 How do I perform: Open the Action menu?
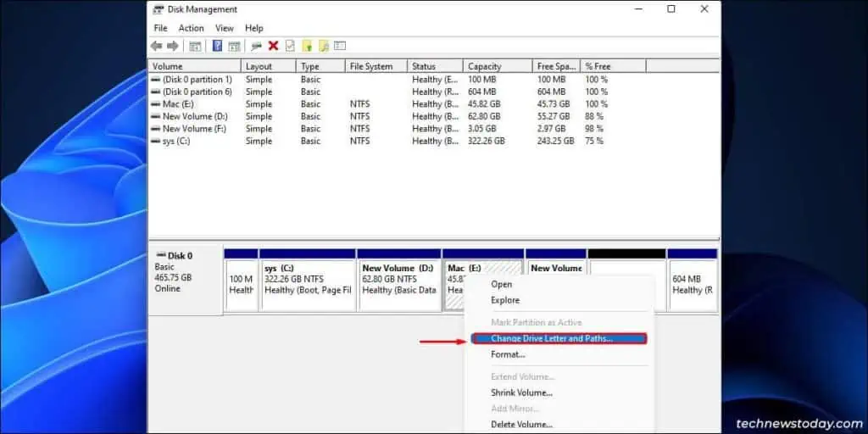(x=191, y=28)
